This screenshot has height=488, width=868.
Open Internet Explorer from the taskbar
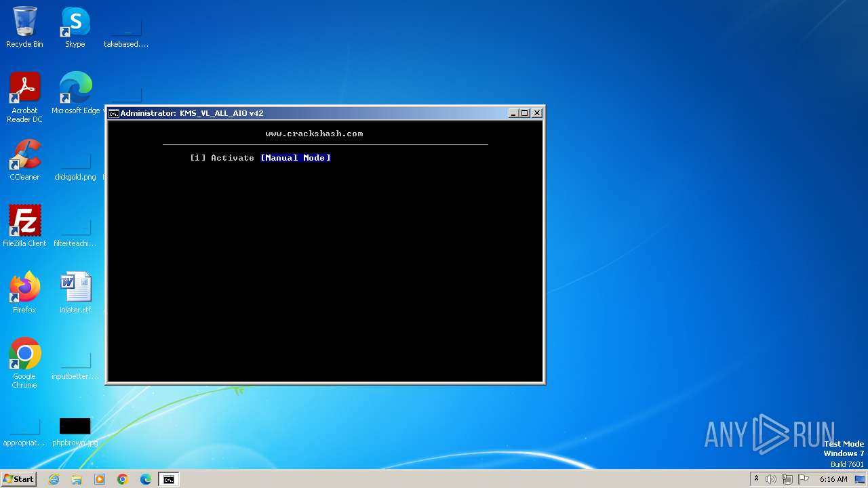coord(54,479)
